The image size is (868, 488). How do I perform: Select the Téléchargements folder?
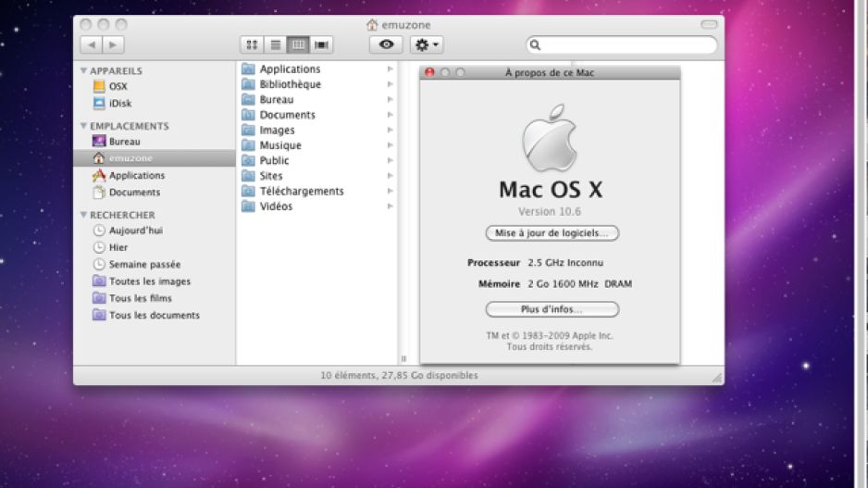317,191
